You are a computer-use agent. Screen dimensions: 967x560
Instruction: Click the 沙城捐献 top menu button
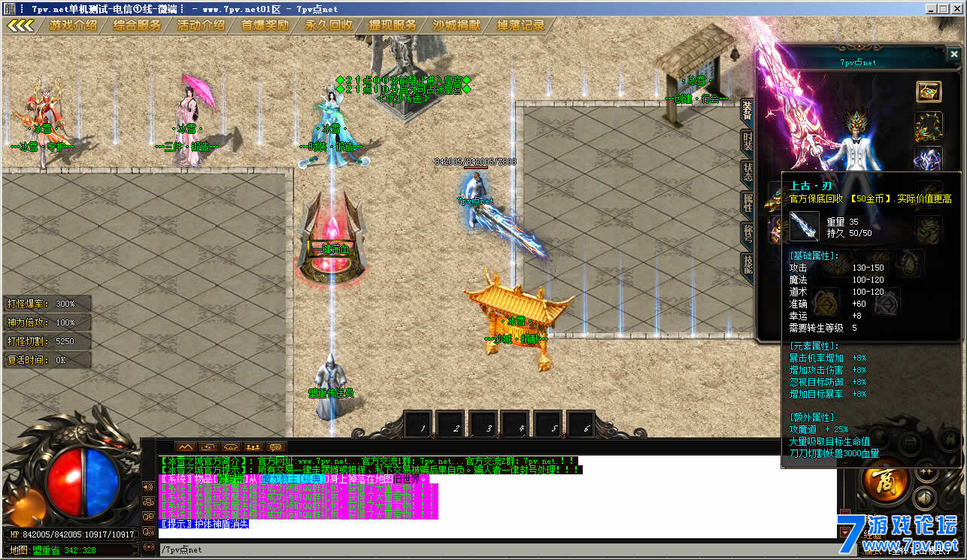pos(456,25)
